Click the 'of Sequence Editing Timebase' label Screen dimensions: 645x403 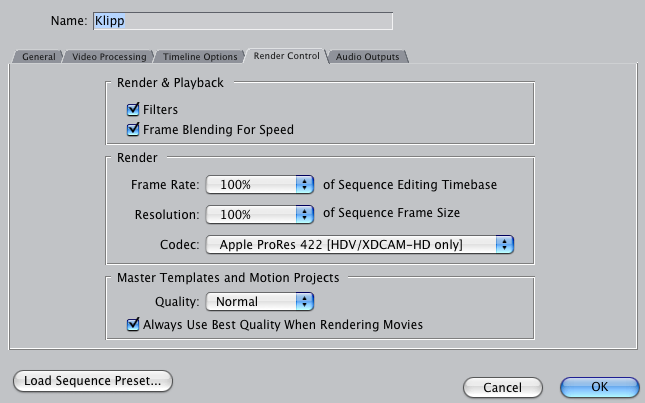pos(410,185)
